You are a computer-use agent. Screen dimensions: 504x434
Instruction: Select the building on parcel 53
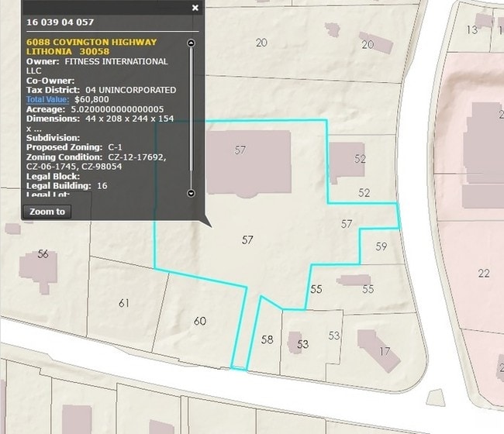point(295,342)
